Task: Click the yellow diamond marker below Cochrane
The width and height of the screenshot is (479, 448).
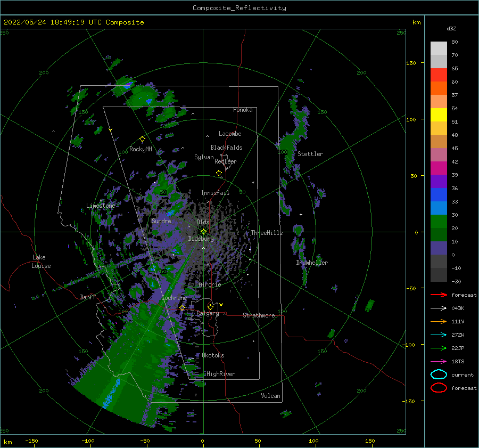Action: pyautogui.click(x=183, y=307)
